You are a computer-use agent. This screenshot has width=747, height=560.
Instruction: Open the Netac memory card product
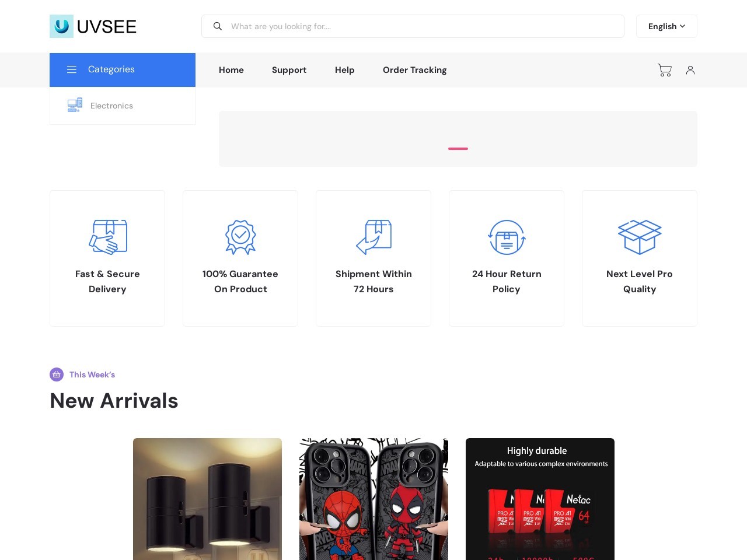pyautogui.click(x=540, y=499)
